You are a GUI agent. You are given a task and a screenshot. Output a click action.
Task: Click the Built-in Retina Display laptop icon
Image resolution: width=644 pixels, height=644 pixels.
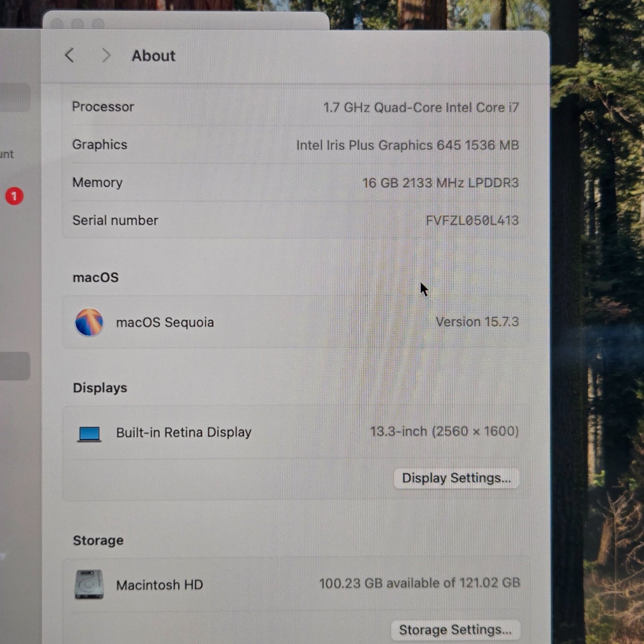(89, 433)
